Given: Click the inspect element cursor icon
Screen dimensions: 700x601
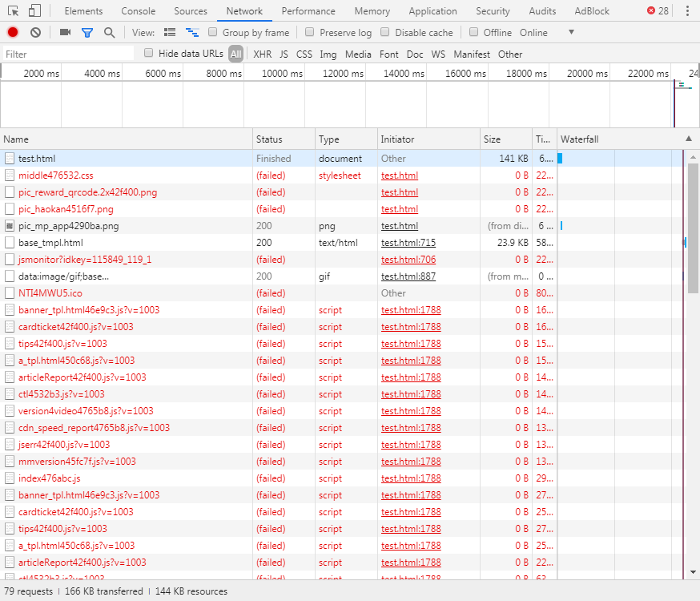Looking at the screenshot, I should point(13,11).
